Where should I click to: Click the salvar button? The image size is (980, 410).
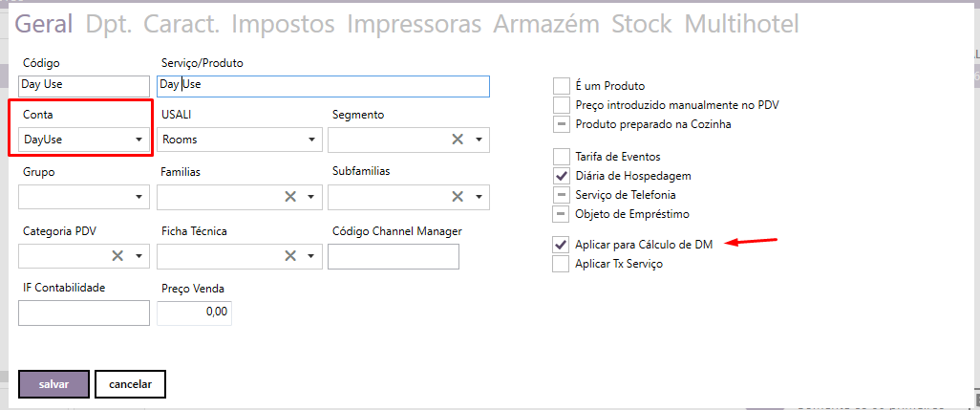[x=53, y=383]
